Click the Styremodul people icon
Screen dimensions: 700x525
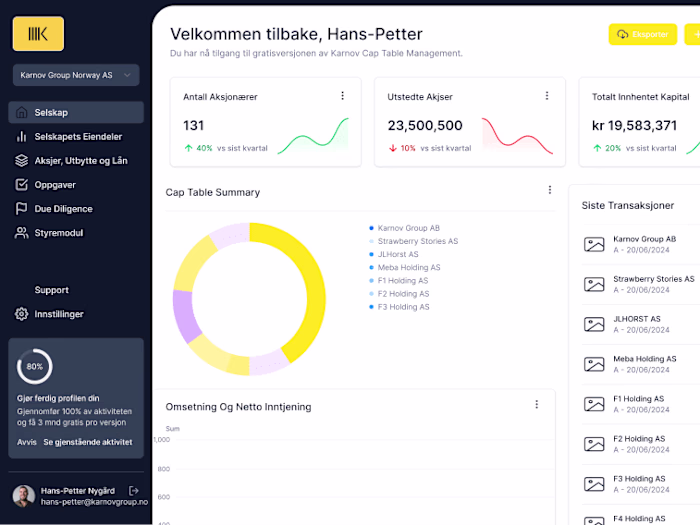[x=22, y=233]
